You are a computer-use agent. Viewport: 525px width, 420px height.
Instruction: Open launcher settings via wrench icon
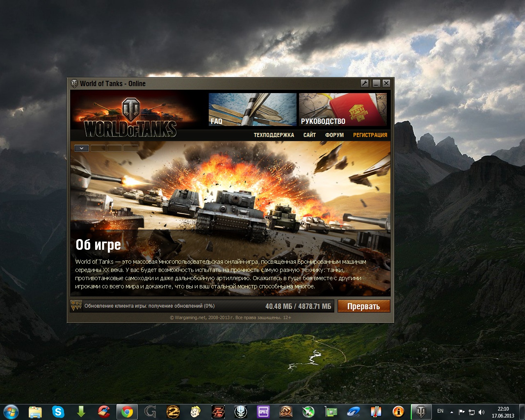click(365, 83)
